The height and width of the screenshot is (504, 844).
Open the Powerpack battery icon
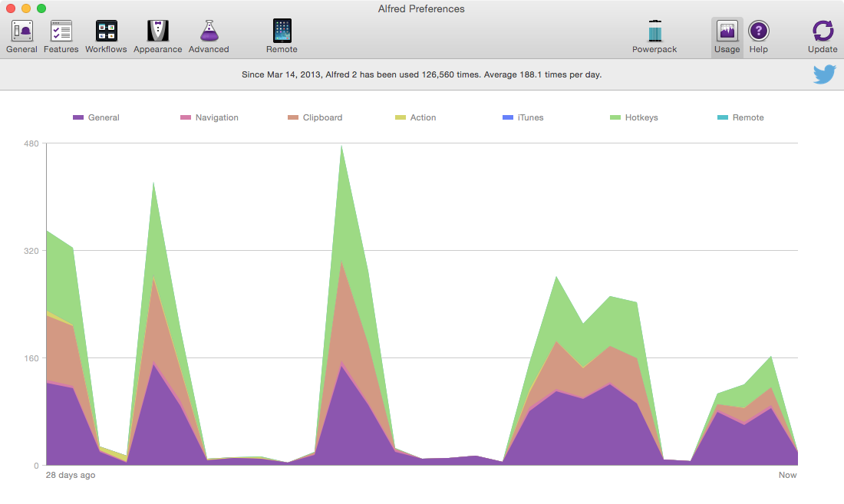click(x=654, y=31)
